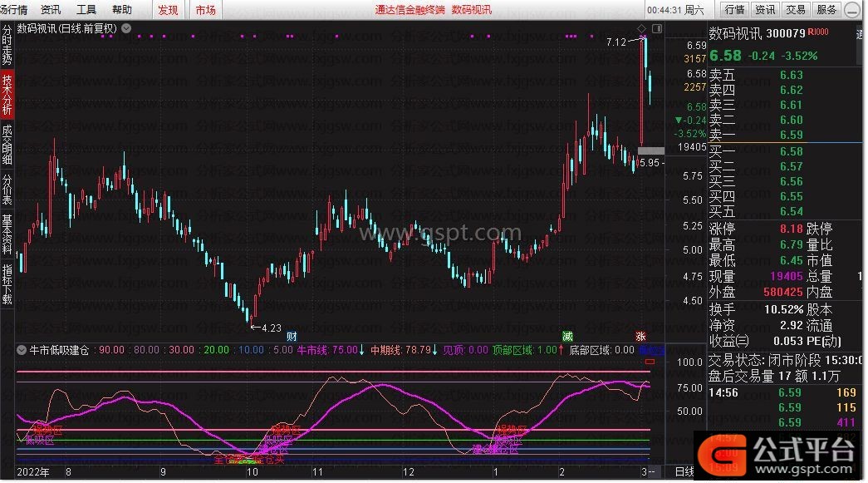Click the tick row with volume 411
Viewport: 868px width, 483px height.
point(782,422)
